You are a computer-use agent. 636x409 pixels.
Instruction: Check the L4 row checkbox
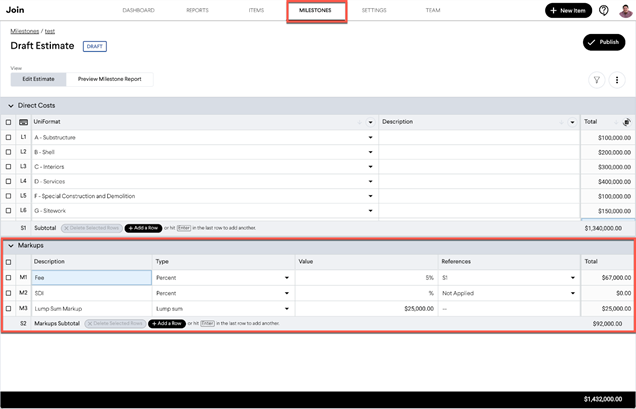coord(9,181)
